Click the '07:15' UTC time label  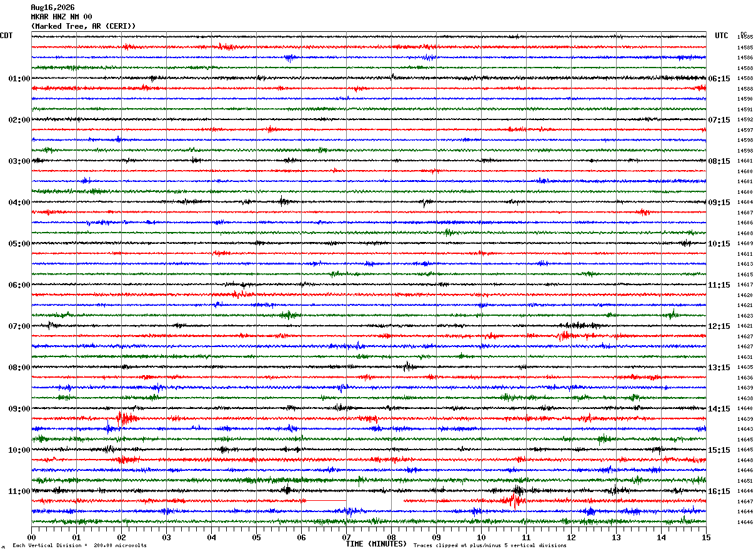click(719, 120)
